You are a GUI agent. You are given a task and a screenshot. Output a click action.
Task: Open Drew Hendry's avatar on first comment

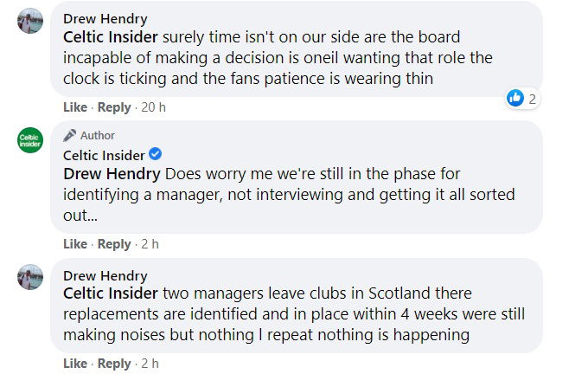(30, 21)
